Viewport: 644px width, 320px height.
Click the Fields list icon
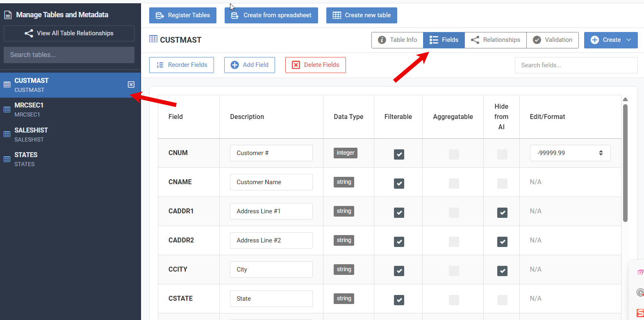point(434,40)
